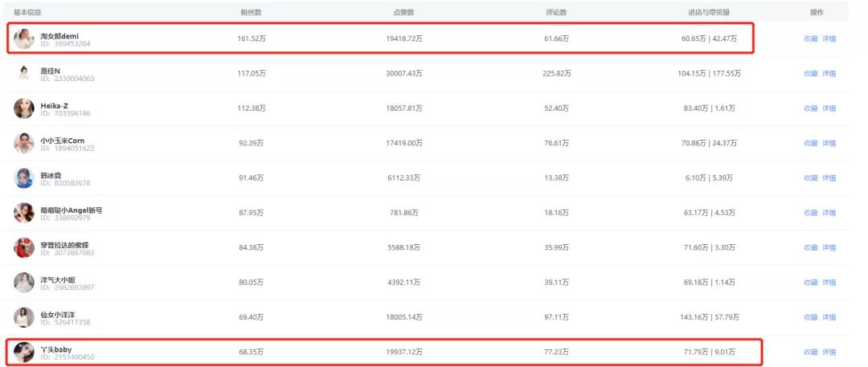
Task: Open 详情 for 恩佳N
Action: (829, 74)
